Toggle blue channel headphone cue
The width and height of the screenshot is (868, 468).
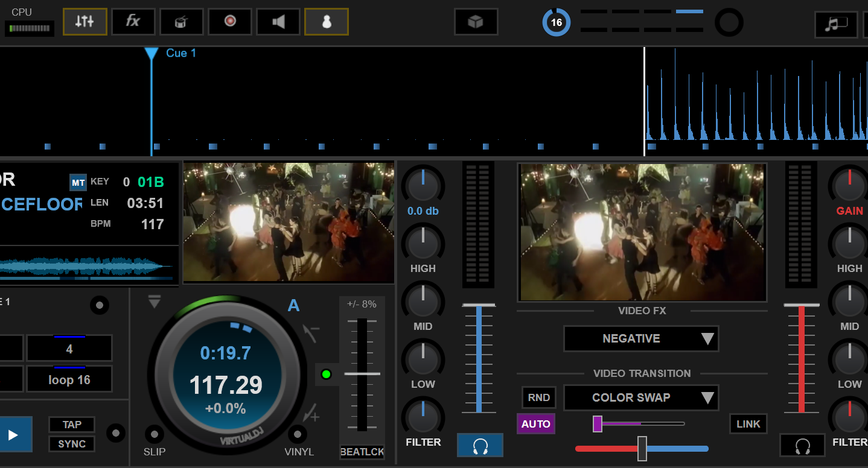[480, 446]
